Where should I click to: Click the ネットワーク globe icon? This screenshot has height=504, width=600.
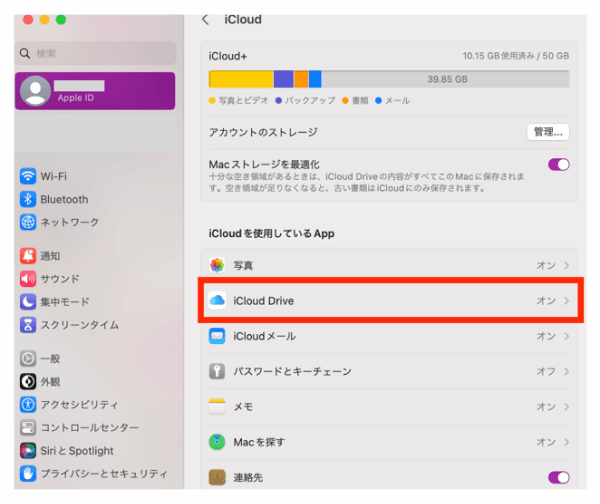tap(28, 222)
